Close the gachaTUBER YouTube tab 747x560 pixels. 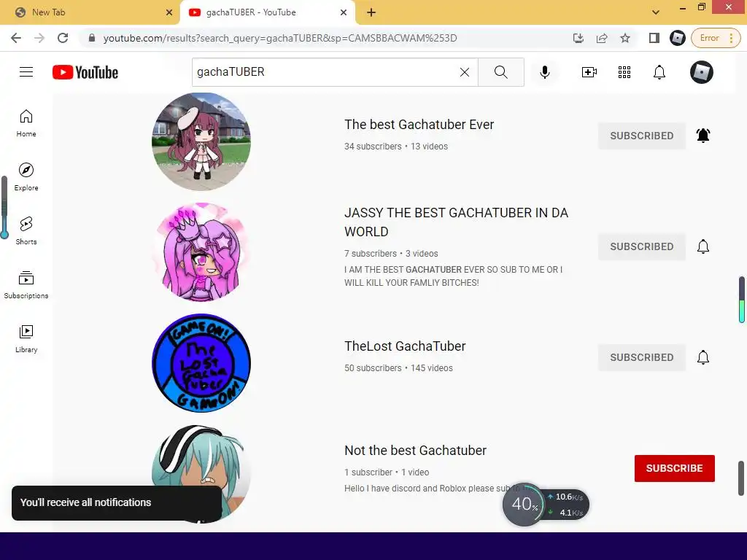[344, 13]
